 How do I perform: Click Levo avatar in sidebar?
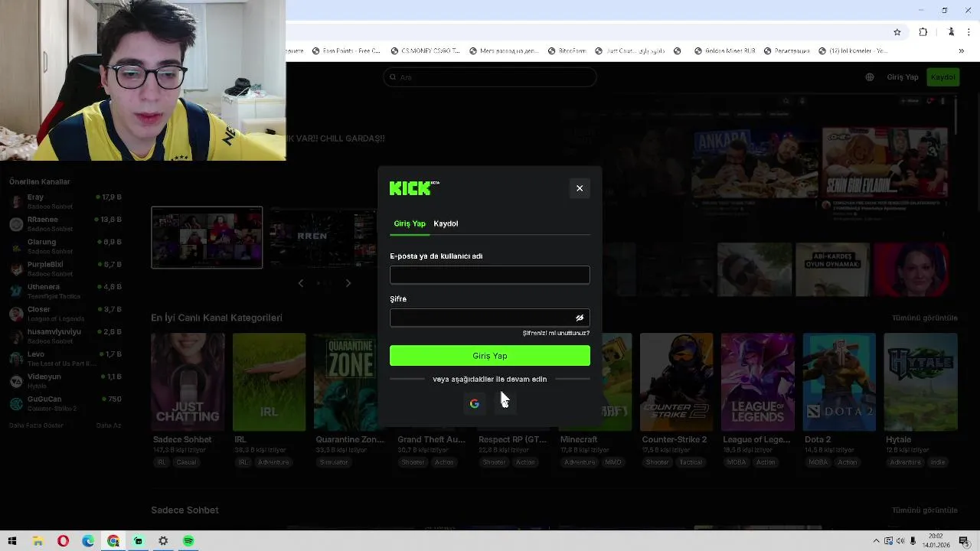click(16, 358)
